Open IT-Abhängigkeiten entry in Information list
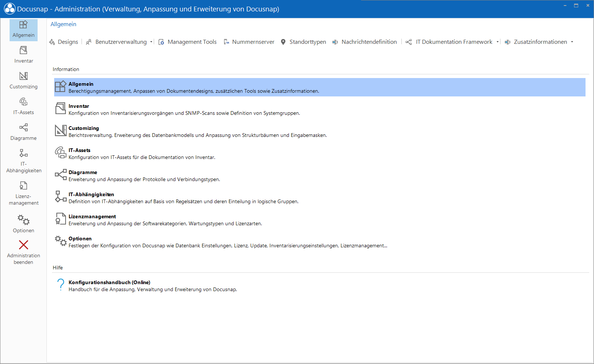Viewport: 594px width, 364px height. pyautogui.click(x=319, y=198)
